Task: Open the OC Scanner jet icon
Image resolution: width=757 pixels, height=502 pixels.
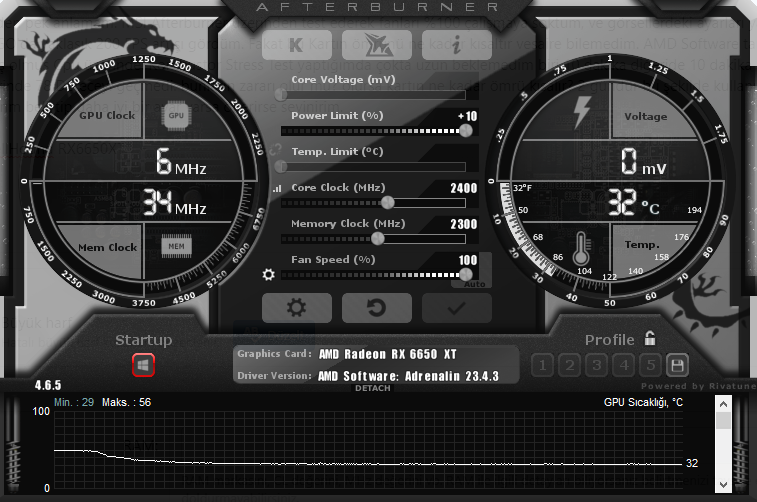Action: 377,45
